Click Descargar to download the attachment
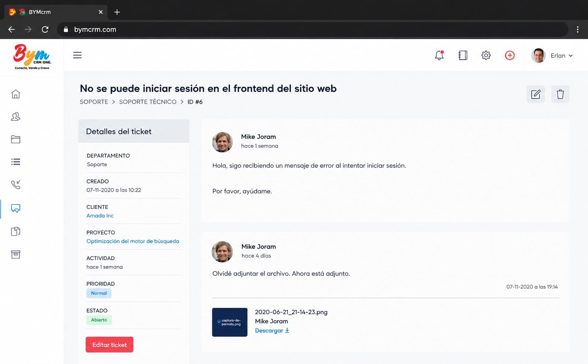The width and height of the screenshot is (588, 364). [272, 330]
